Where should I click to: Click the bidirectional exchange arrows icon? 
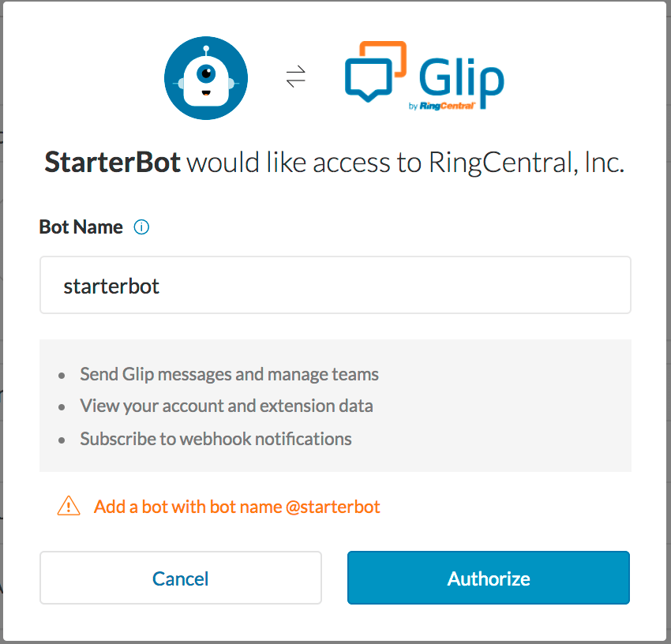(x=296, y=77)
